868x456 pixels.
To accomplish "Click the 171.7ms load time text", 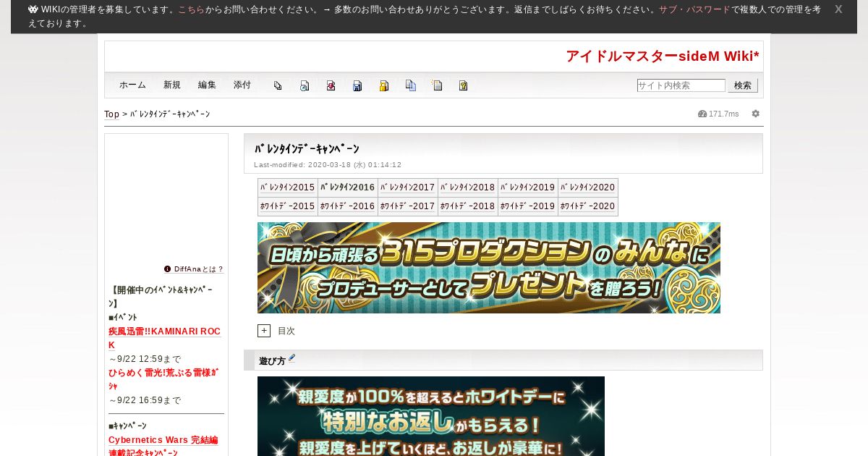I will (724, 114).
